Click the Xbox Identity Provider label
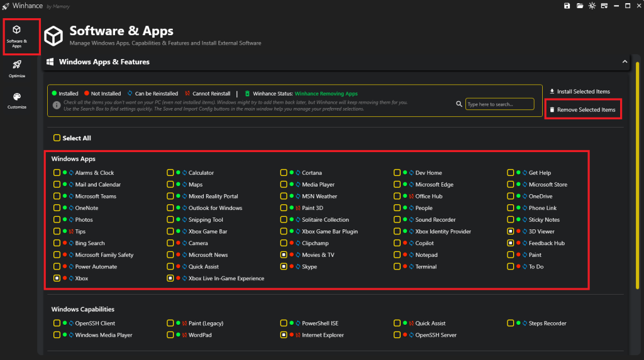Viewport: 644px width, 360px height. point(443,231)
